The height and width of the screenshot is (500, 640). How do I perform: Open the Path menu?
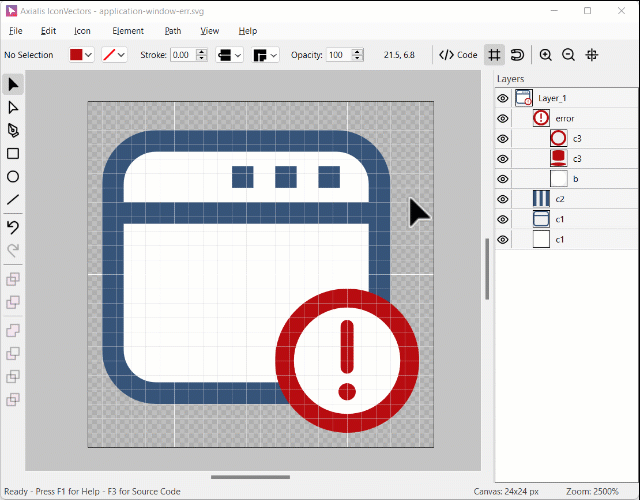coord(173,31)
